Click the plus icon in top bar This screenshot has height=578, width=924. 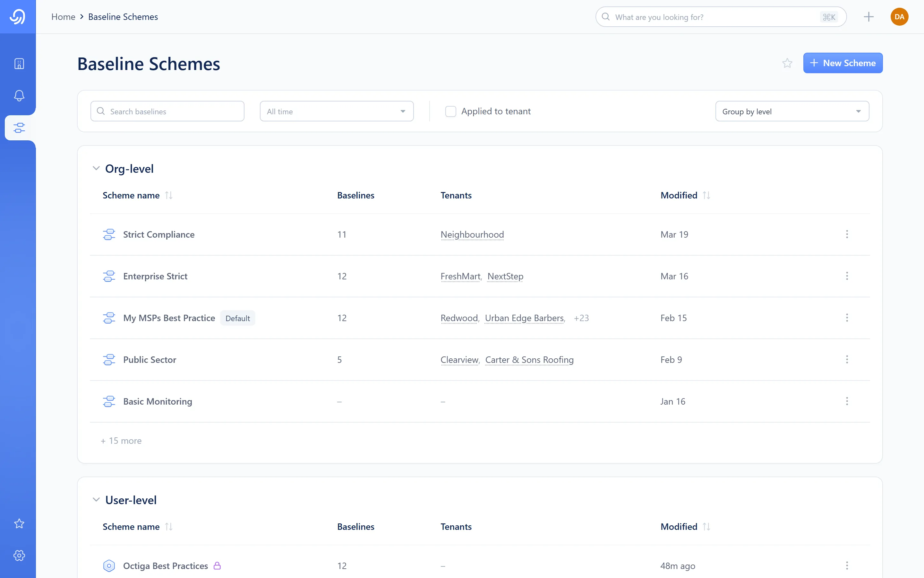(x=868, y=17)
